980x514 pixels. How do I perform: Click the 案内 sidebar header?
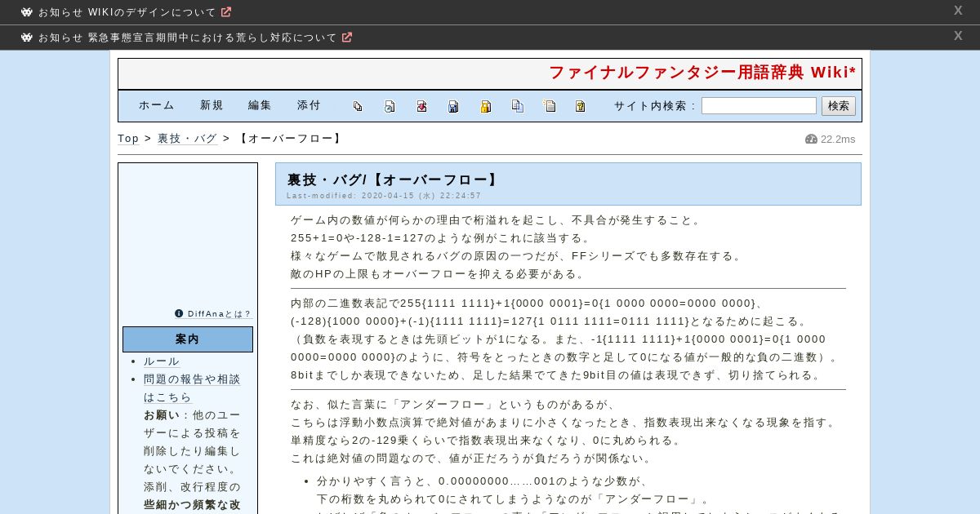point(188,339)
